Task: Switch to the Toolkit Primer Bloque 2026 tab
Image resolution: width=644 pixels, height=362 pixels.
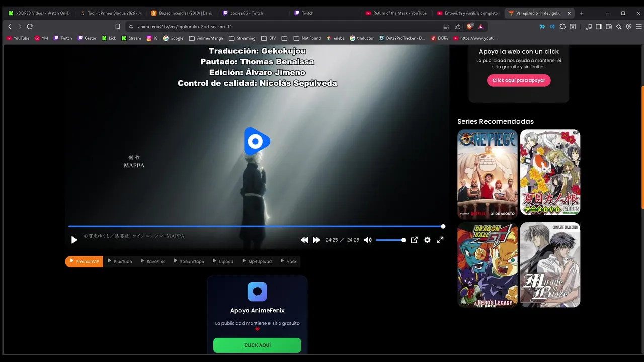Action: tap(111, 13)
